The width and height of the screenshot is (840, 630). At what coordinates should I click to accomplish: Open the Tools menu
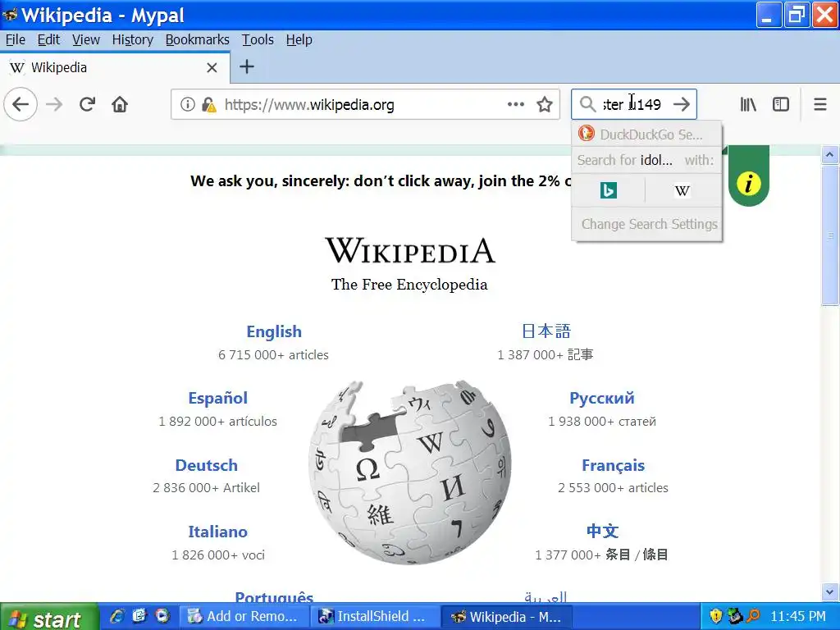pyautogui.click(x=258, y=39)
